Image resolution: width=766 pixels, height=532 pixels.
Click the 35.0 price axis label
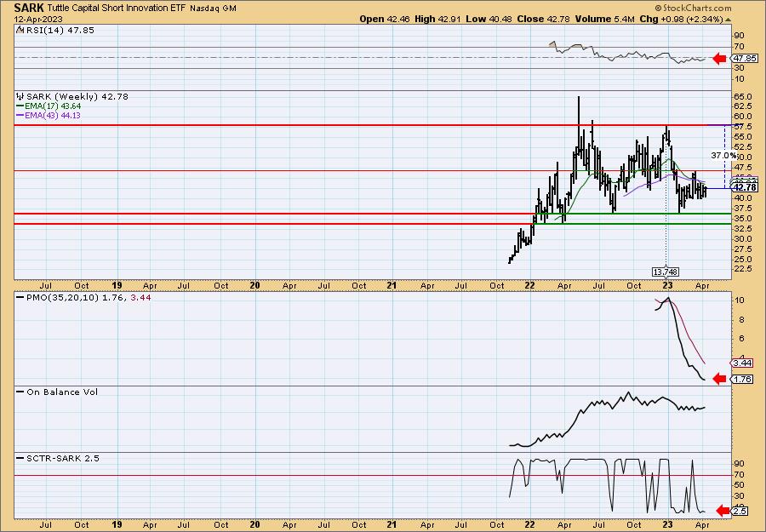coord(742,219)
